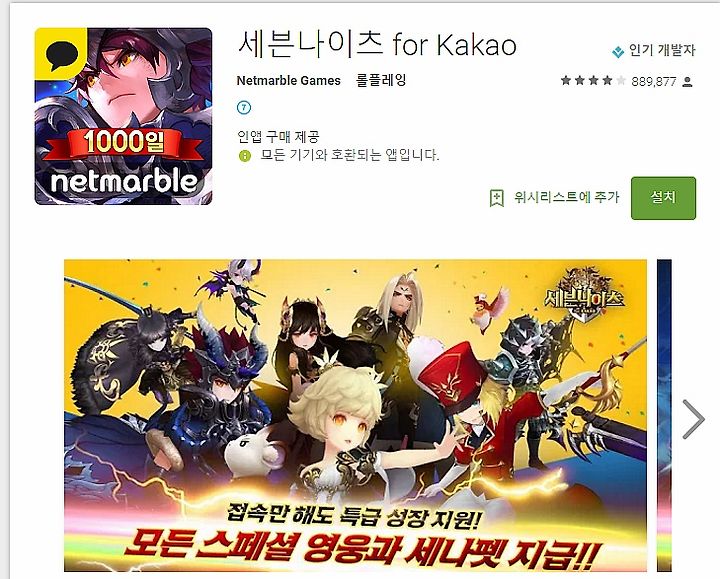This screenshot has height=579, width=720.
Task: Click the 889,877 ratings count
Action: [x=653, y=82]
